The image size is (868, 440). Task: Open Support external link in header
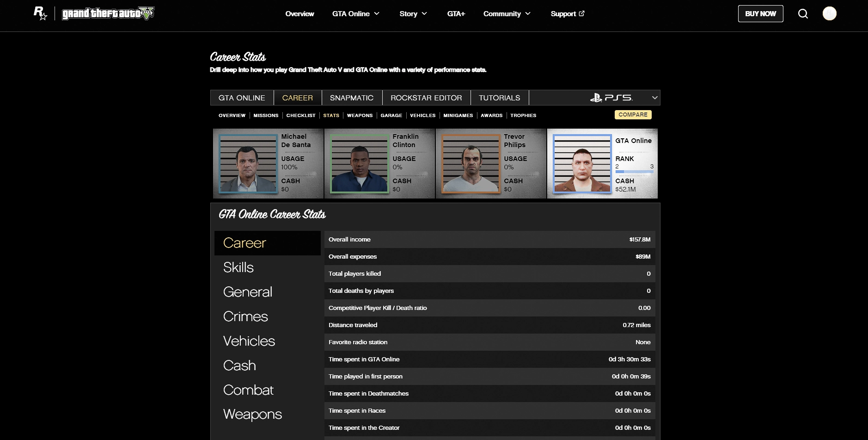click(567, 14)
